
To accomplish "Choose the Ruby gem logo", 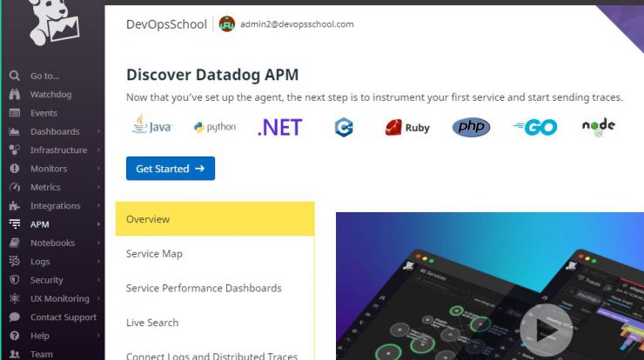I will [407, 127].
